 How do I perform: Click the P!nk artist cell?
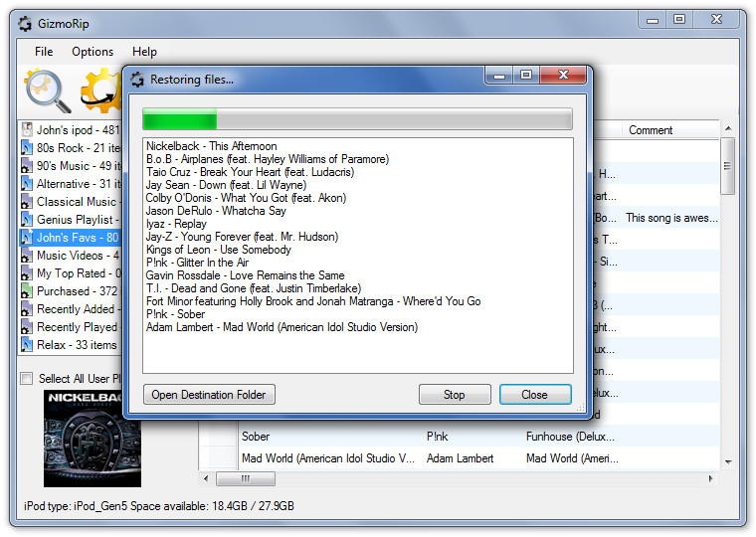[x=438, y=437]
